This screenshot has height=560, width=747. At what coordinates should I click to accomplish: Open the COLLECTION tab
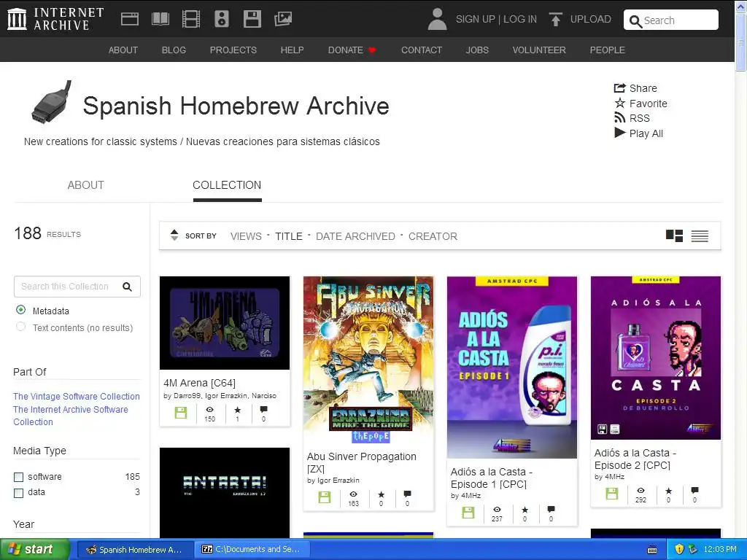click(227, 185)
